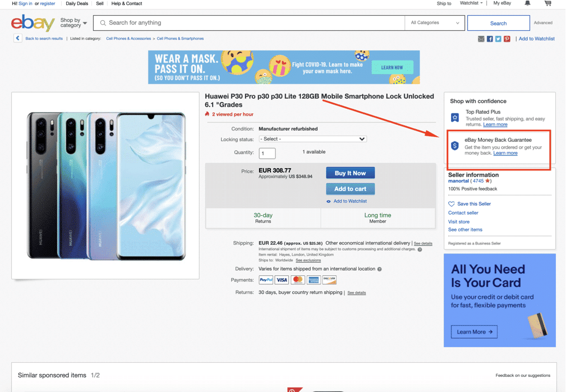Screen dimensions: 566x392
Task: Open seller manortal profile link
Action: pos(458,181)
